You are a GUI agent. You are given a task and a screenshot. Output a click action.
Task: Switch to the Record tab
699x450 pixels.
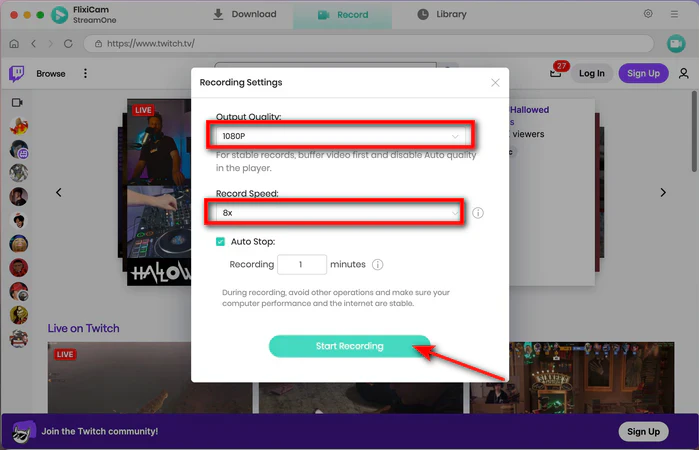(x=342, y=15)
